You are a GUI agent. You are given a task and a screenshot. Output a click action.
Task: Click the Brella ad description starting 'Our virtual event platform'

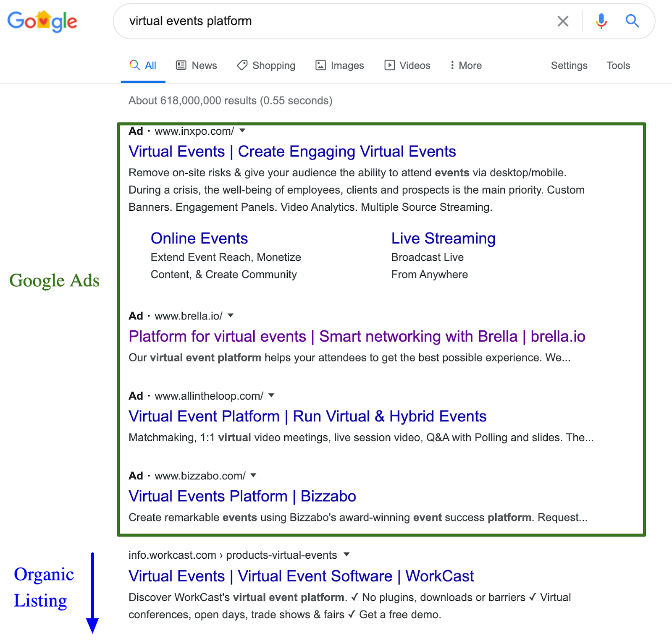point(349,358)
